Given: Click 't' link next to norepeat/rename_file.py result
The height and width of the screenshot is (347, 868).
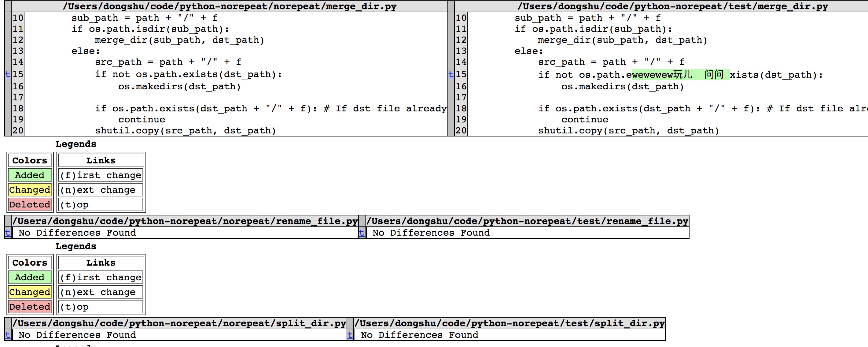Looking at the screenshot, I should coord(8,233).
